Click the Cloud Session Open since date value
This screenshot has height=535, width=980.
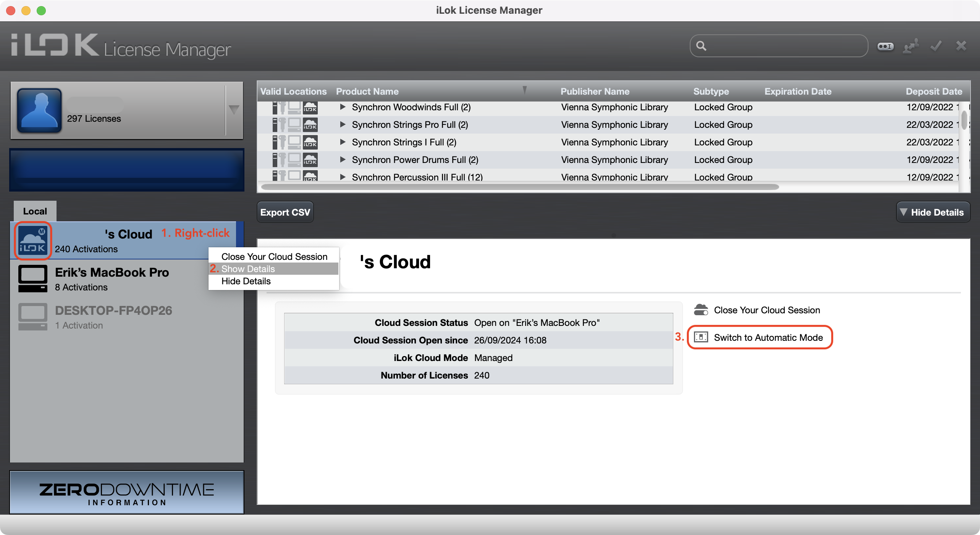pyautogui.click(x=510, y=340)
